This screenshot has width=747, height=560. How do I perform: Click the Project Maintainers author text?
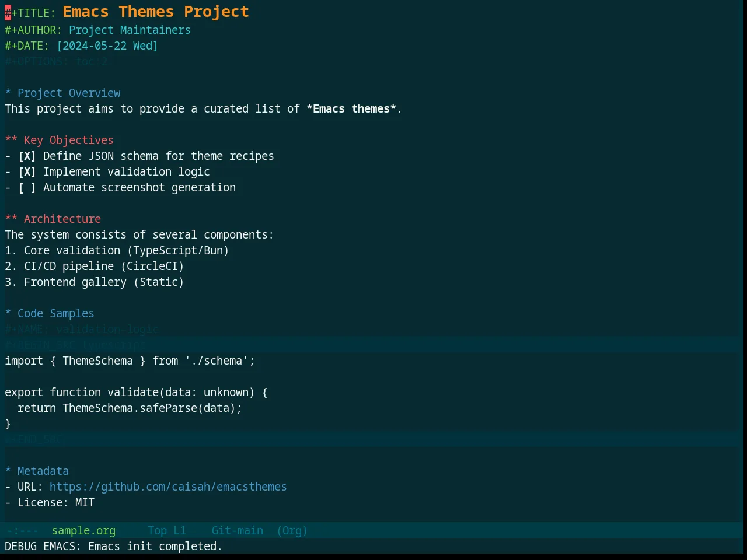click(130, 30)
